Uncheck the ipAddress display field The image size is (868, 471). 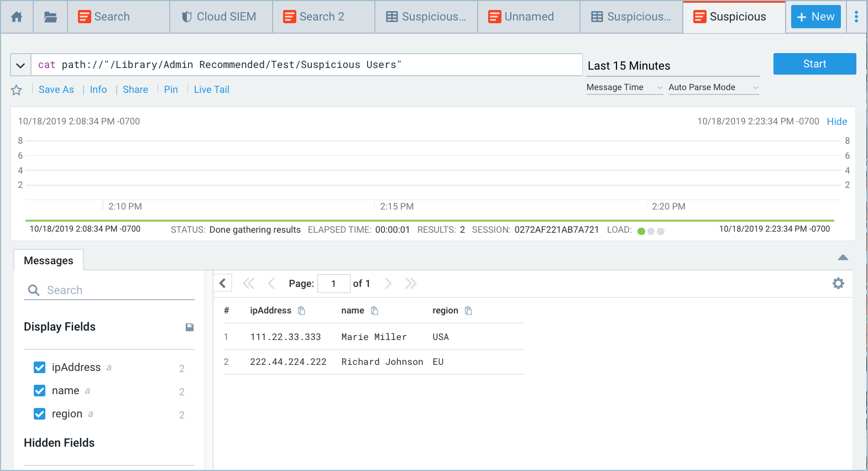coord(40,368)
